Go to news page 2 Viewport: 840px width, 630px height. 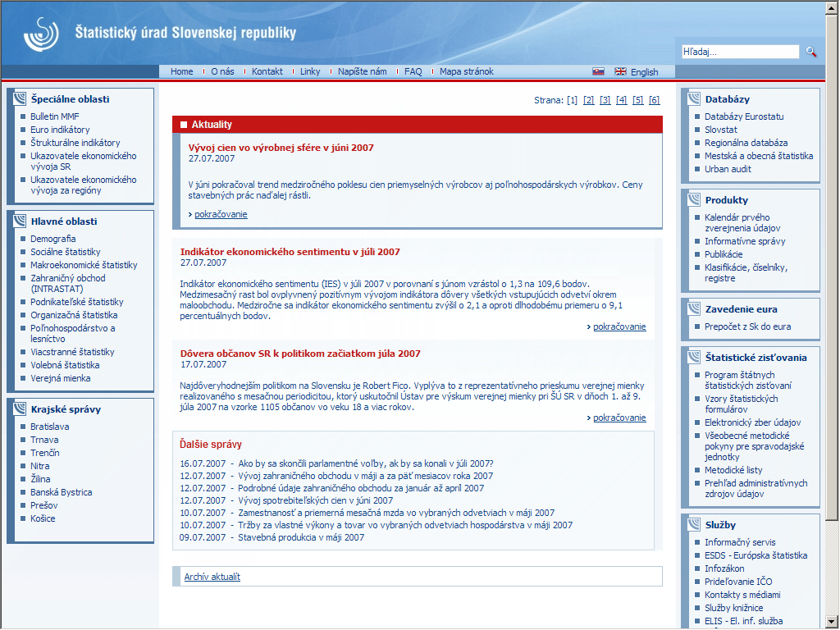pyautogui.click(x=589, y=100)
